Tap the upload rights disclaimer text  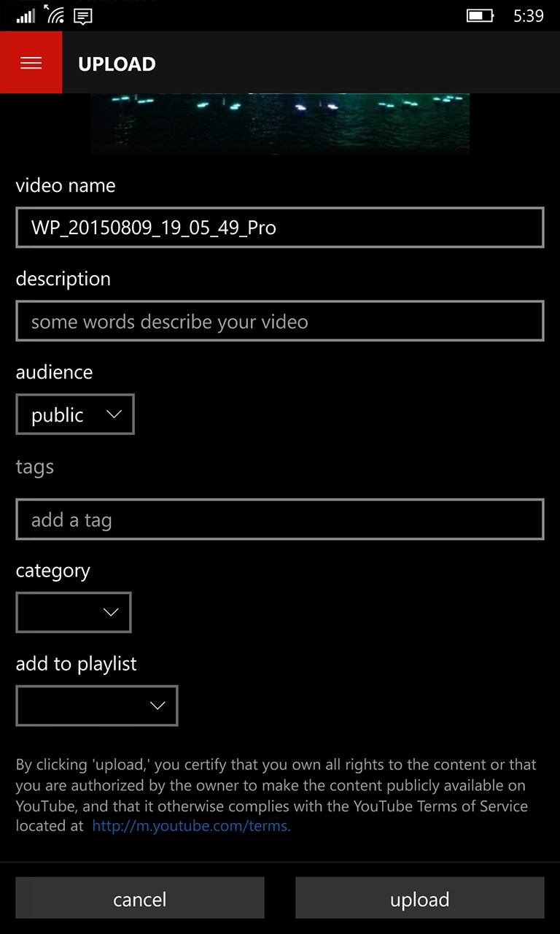[276, 785]
